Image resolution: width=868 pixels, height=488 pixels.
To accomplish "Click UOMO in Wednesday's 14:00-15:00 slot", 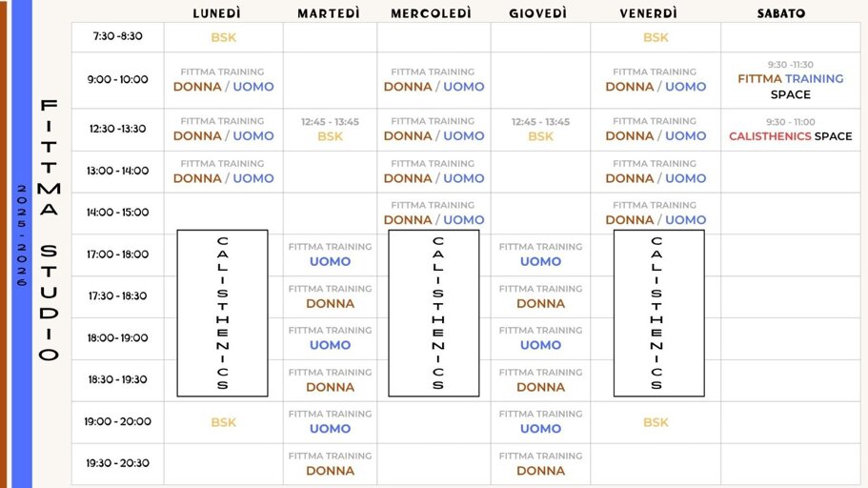I will pyautogui.click(x=464, y=220).
